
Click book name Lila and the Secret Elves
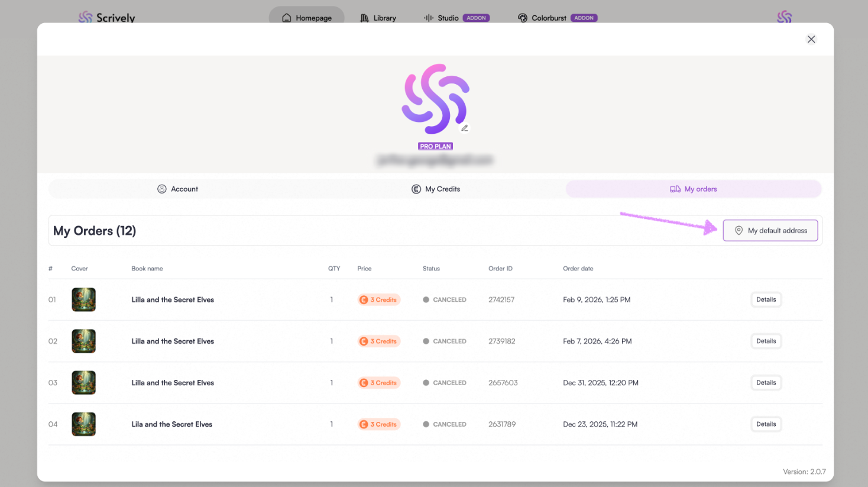point(171,424)
